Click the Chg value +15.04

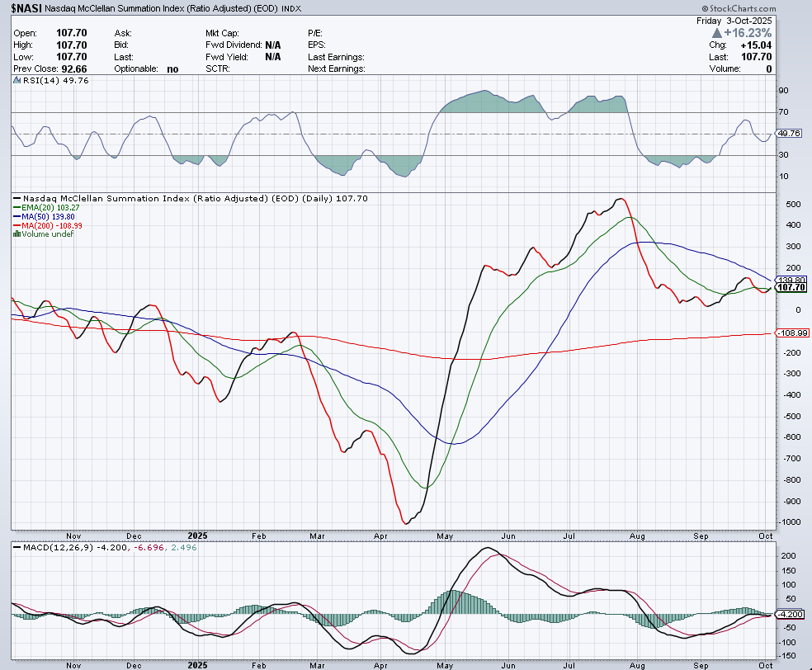coord(756,45)
